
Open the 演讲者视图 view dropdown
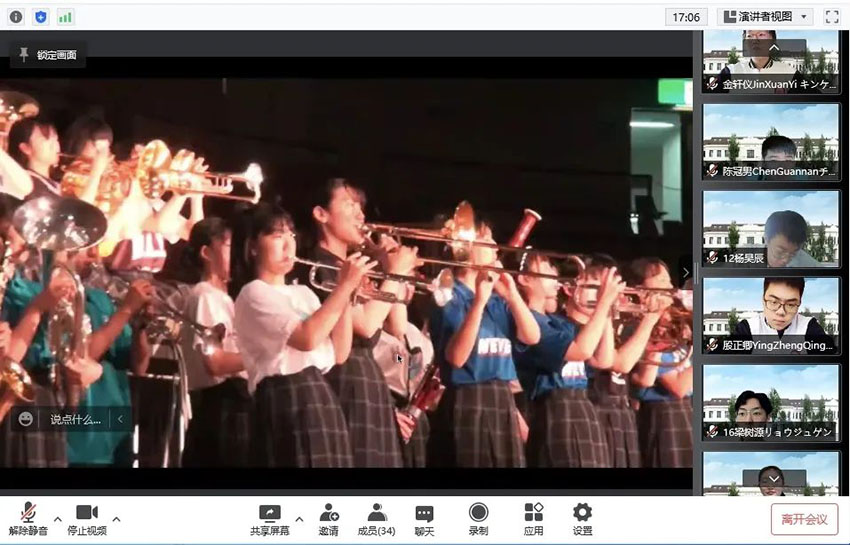pyautogui.click(x=765, y=17)
